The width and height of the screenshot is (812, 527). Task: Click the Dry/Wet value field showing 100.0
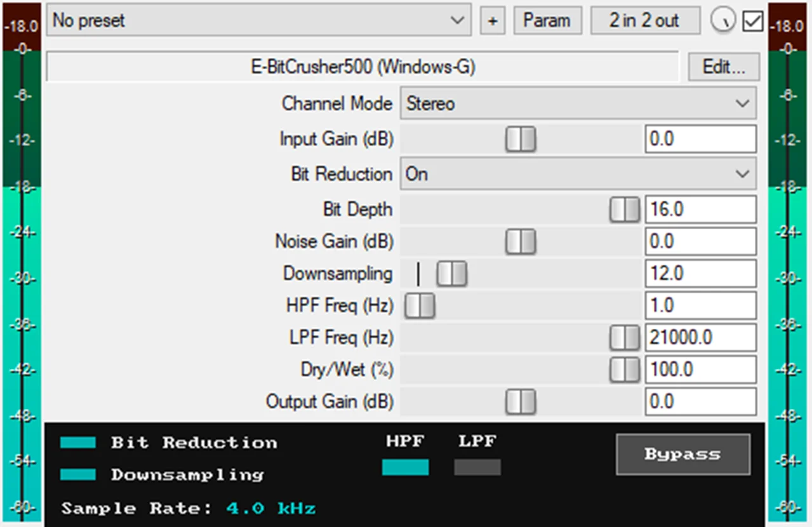pyautogui.click(x=701, y=370)
